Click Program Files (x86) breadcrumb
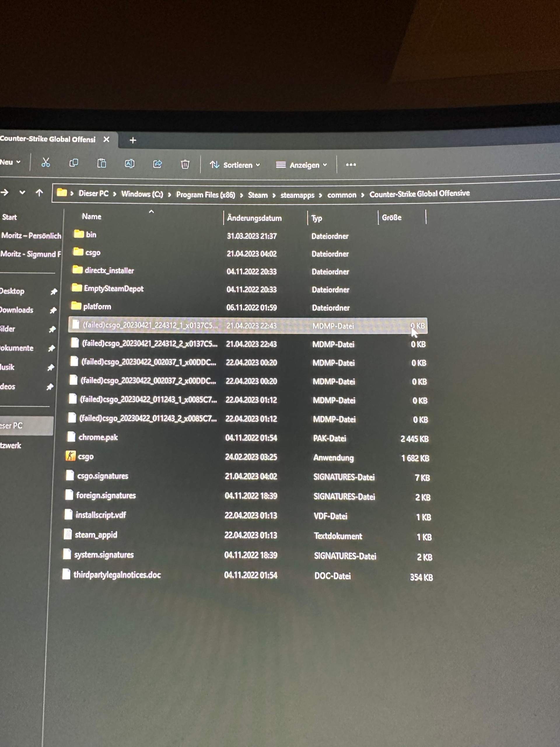Image resolution: width=560 pixels, height=747 pixels. point(206,195)
